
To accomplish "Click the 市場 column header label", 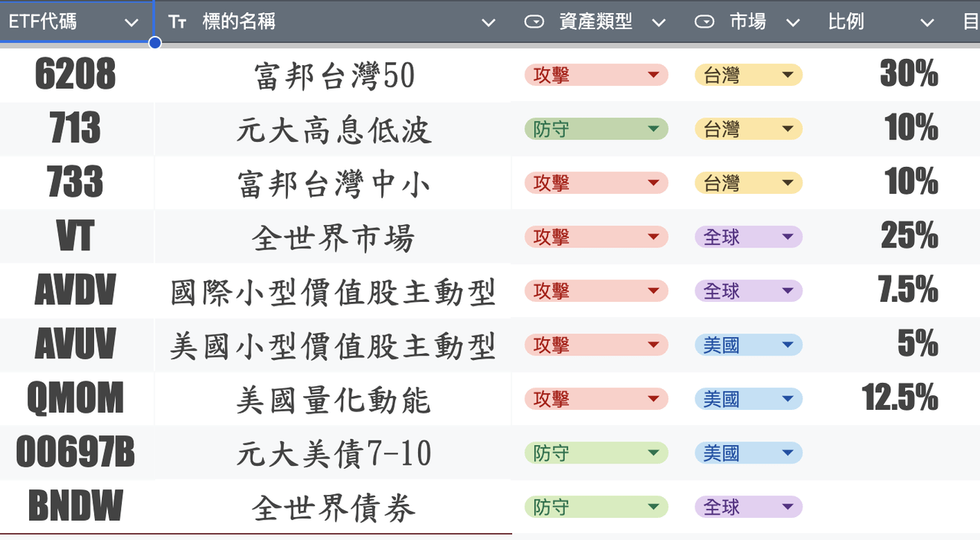I will tap(748, 22).
